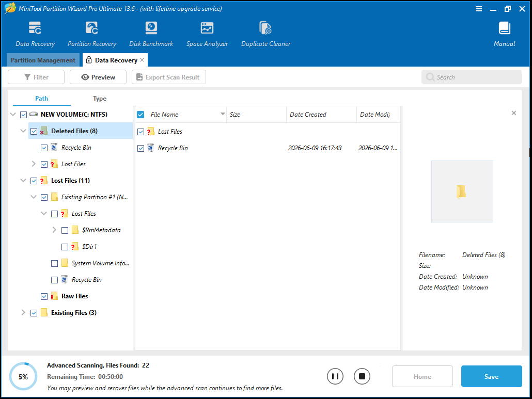Switch to the Partition Management tab

coord(43,60)
